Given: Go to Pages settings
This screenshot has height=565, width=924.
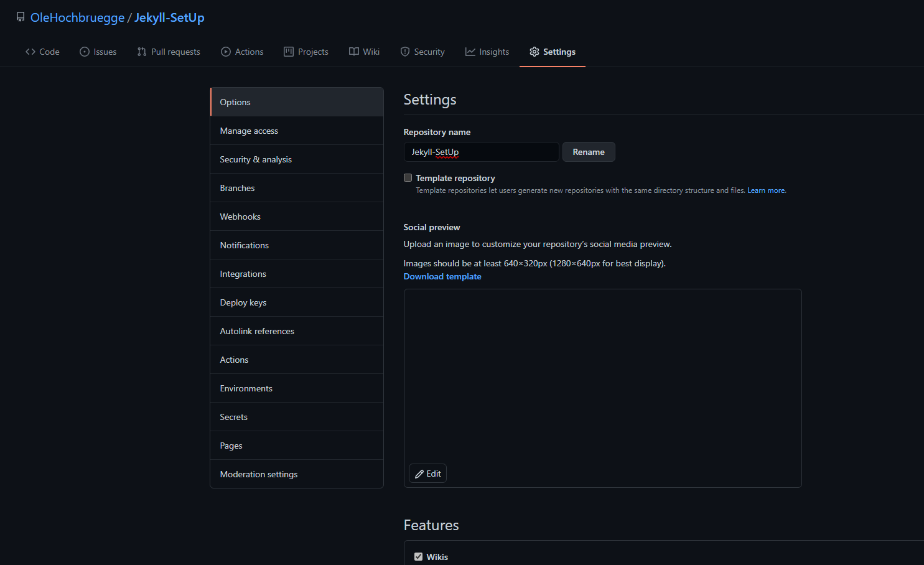Looking at the screenshot, I should 297,446.
